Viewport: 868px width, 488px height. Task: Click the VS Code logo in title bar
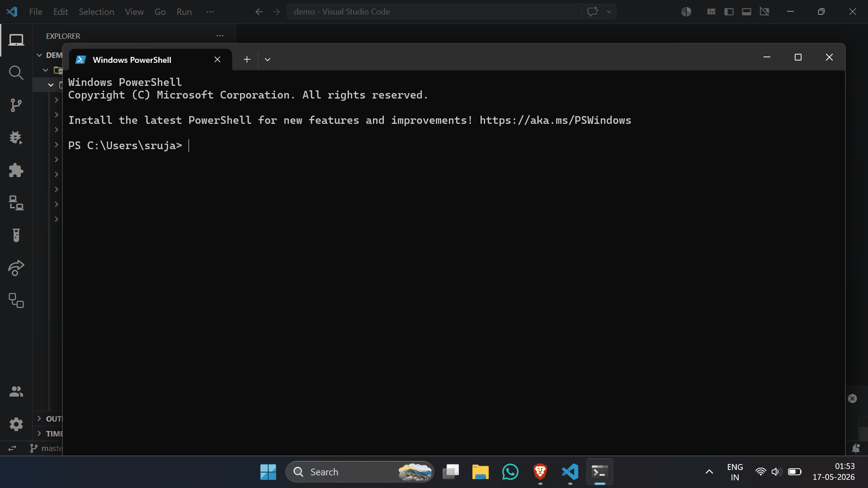(x=12, y=12)
